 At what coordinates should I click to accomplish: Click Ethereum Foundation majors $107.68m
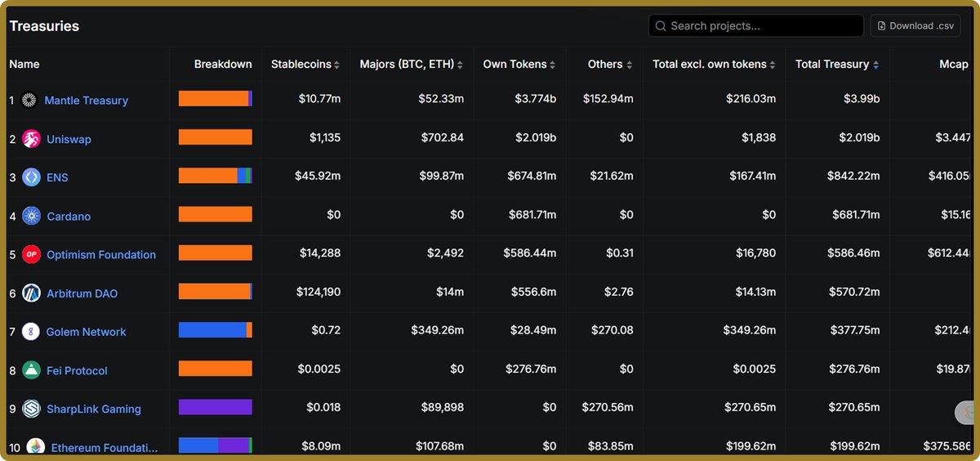coord(439,445)
